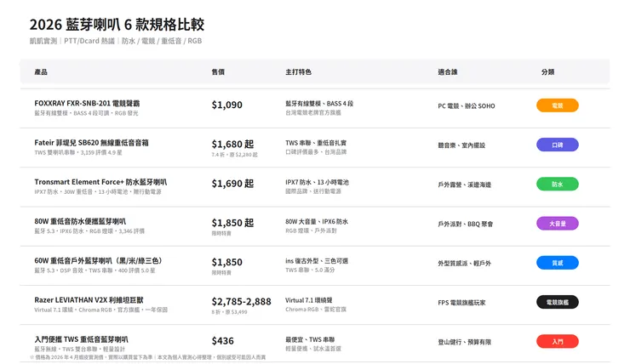Click the blue 質感 category badge
The image size is (630, 364).
[558, 263]
